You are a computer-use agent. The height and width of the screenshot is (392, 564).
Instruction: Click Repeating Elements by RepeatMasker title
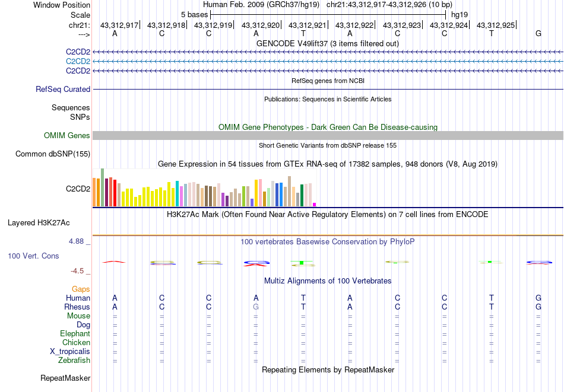328,370
